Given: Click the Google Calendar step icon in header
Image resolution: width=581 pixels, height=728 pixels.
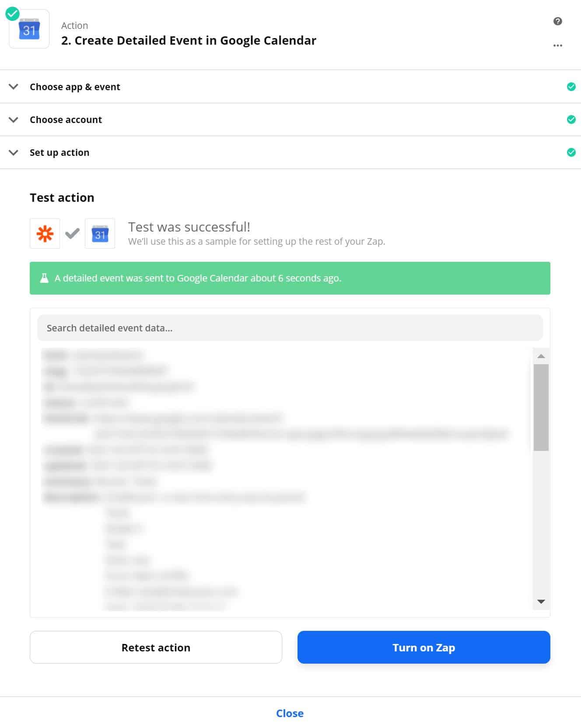Looking at the screenshot, I should click(29, 29).
